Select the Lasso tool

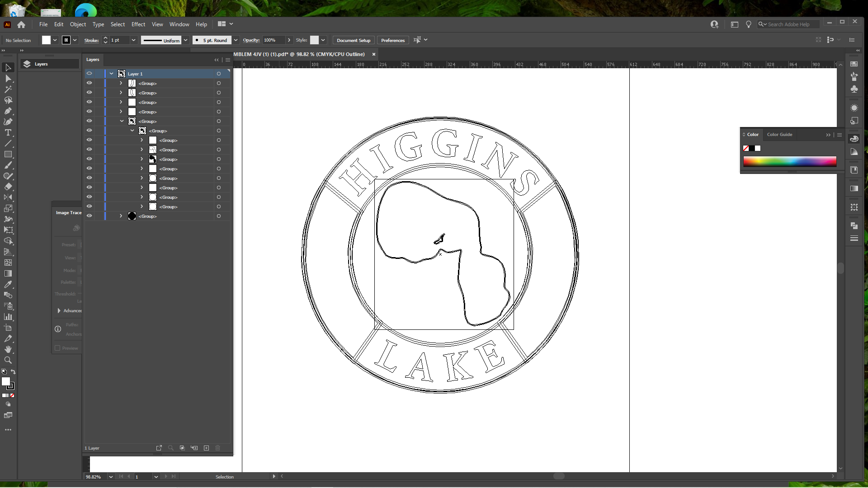point(8,100)
